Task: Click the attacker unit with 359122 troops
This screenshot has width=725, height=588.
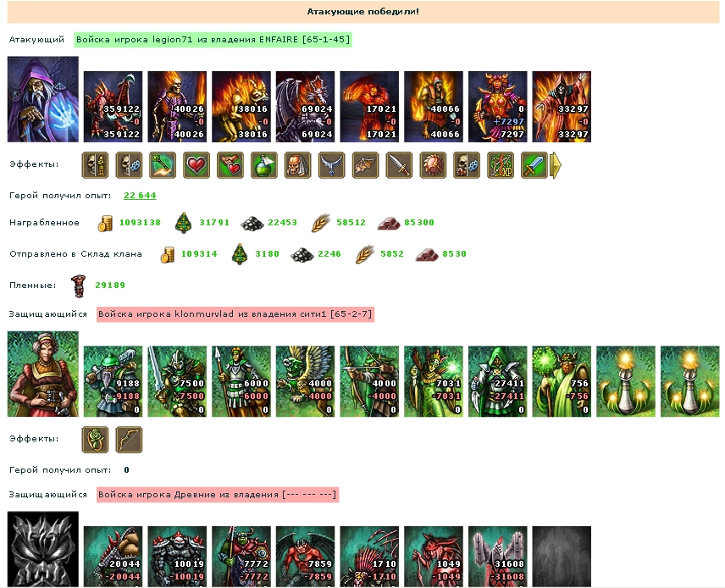Action: tap(113, 107)
